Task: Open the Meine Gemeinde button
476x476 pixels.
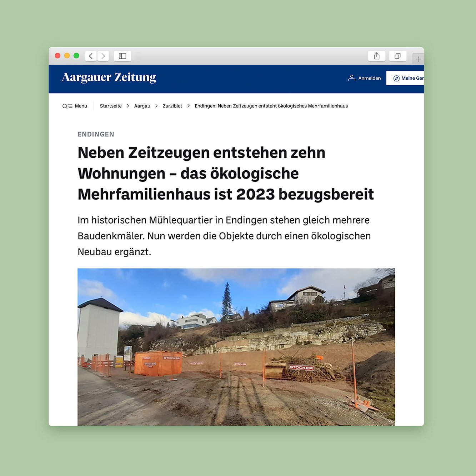Action: pos(407,78)
